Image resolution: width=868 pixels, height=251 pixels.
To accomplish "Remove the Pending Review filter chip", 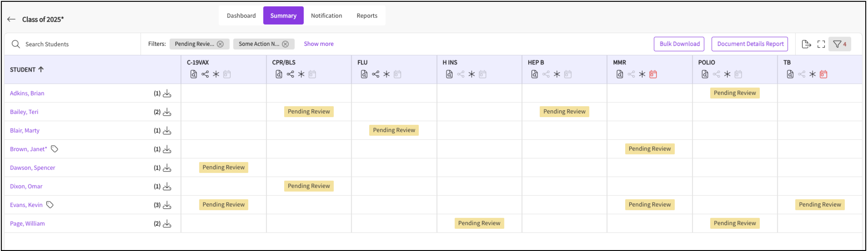I will tap(220, 44).
